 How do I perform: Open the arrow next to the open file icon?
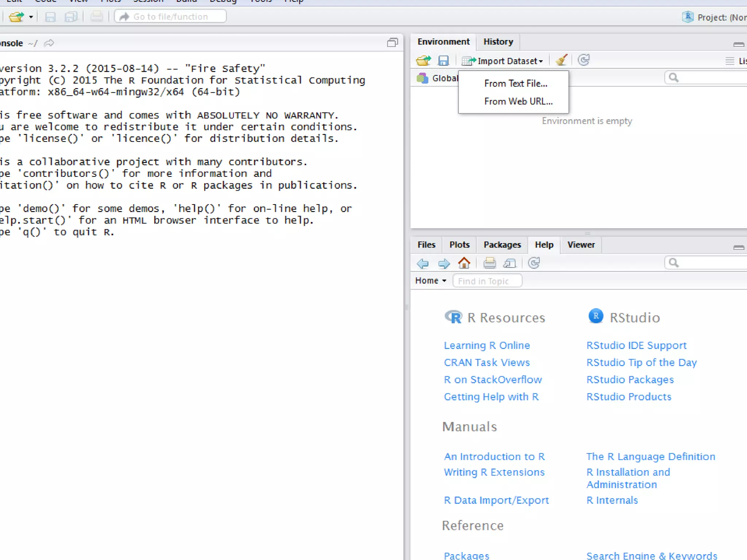pyautogui.click(x=31, y=17)
